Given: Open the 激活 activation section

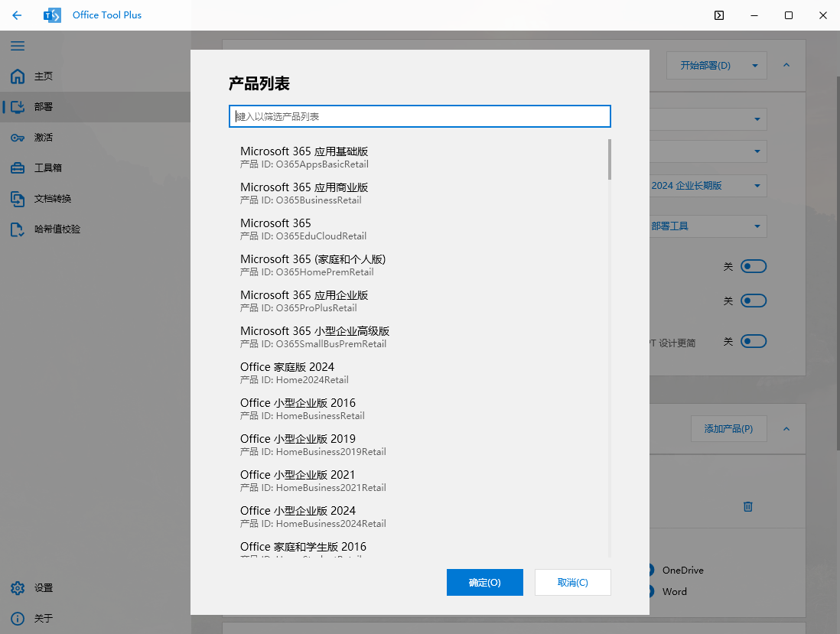Looking at the screenshot, I should point(43,138).
